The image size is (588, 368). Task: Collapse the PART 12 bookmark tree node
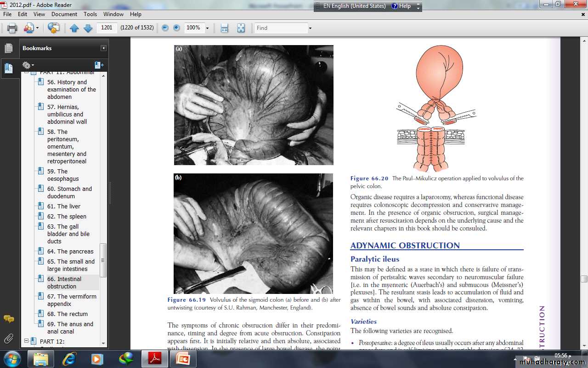(27, 341)
